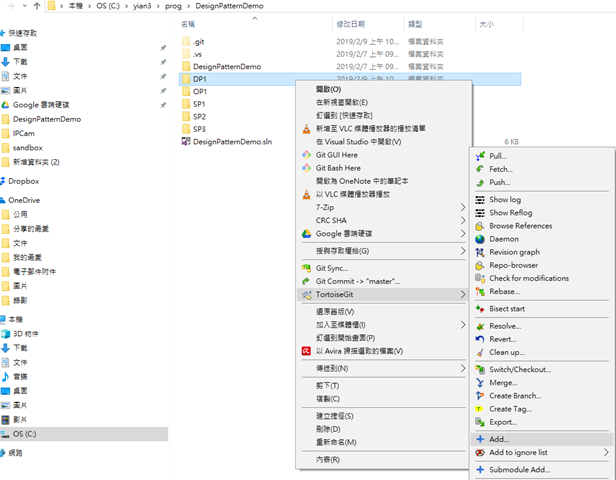
Task: Select DesignPatternDemo.sln file
Action: click(x=227, y=142)
